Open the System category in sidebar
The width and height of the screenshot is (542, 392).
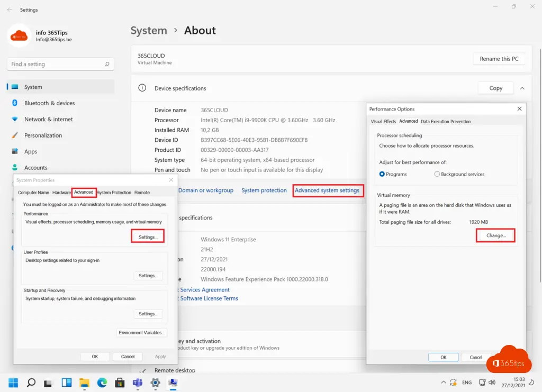click(60, 87)
